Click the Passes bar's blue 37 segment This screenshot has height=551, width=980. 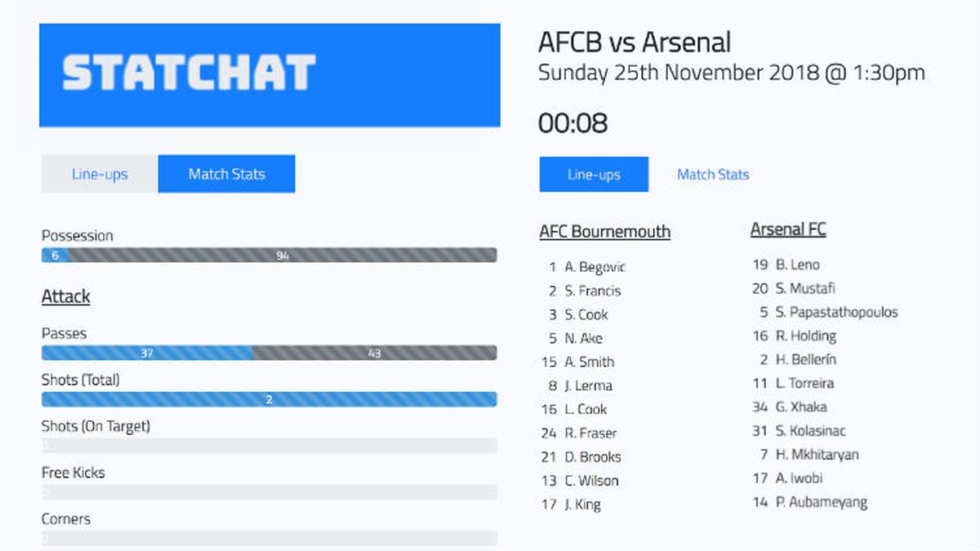point(147,353)
